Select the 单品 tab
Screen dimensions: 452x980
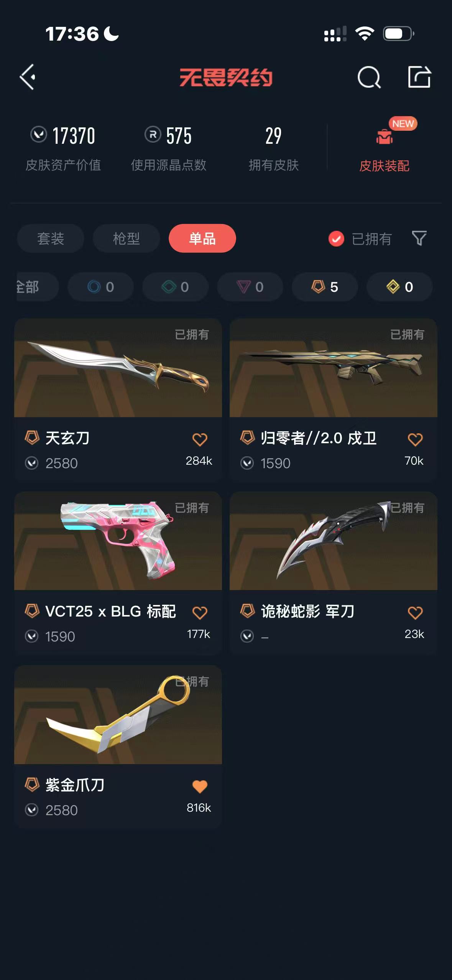(x=202, y=238)
